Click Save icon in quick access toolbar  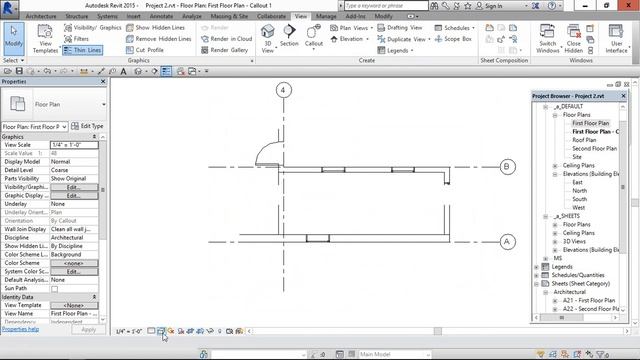point(19,71)
